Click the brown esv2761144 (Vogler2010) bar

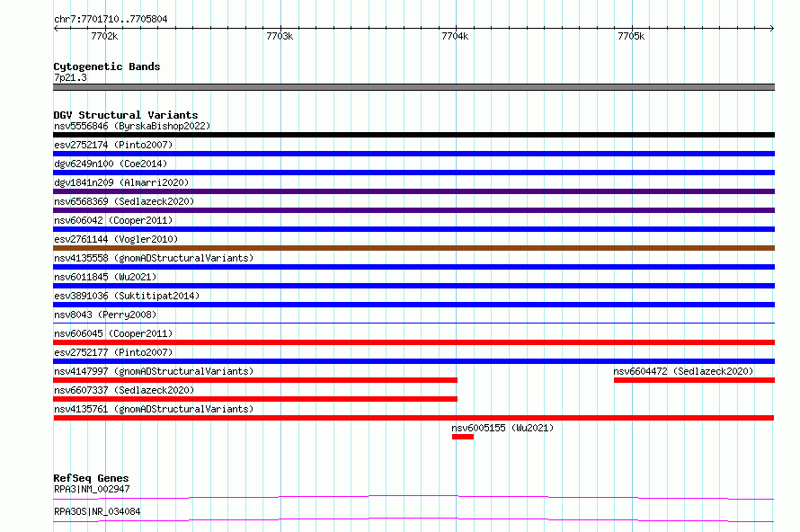(413, 248)
